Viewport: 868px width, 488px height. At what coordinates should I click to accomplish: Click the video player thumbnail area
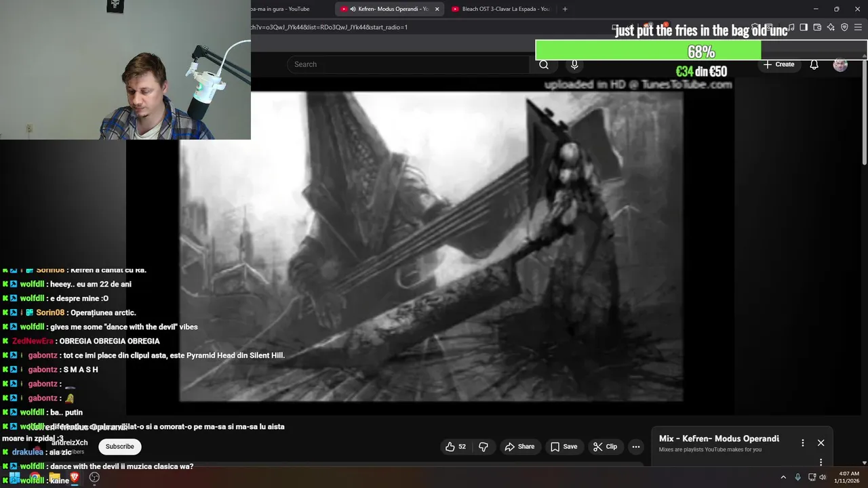click(x=431, y=247)
